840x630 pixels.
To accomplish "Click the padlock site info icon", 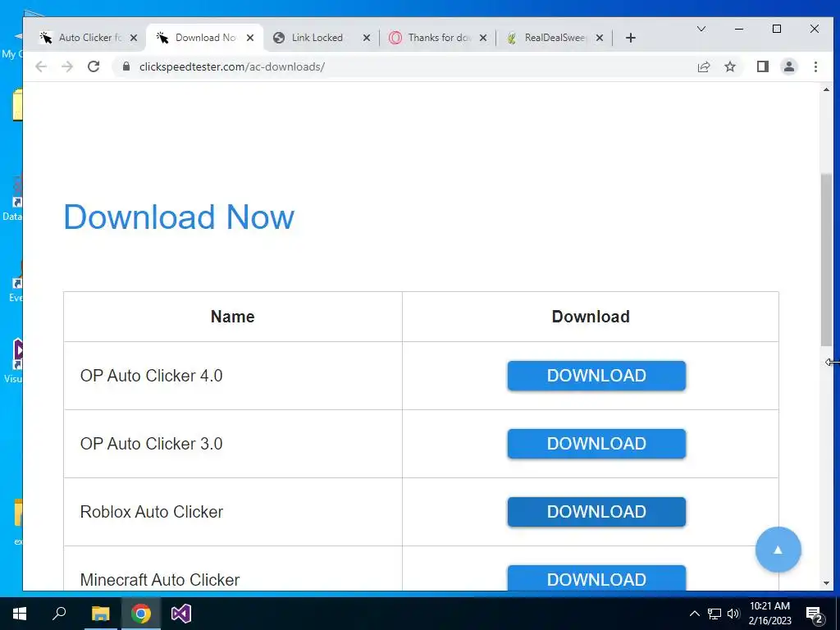I will [x=126, y=66].
